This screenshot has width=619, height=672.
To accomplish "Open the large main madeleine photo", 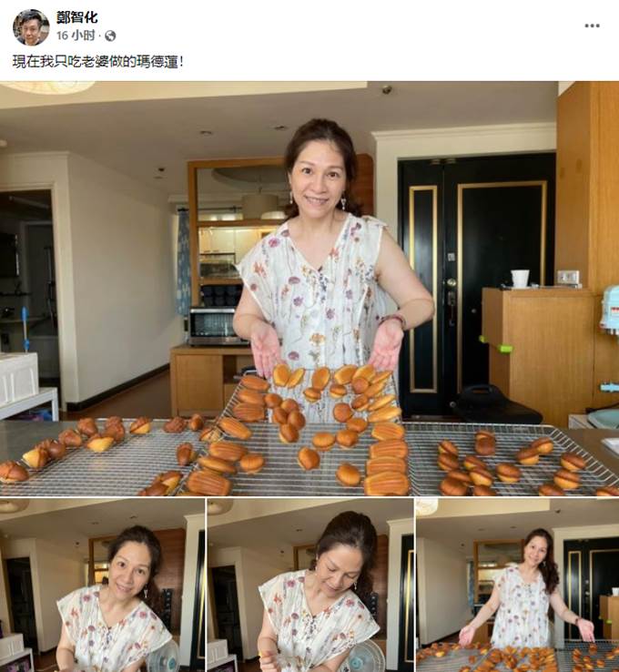I will pos(309,289).
